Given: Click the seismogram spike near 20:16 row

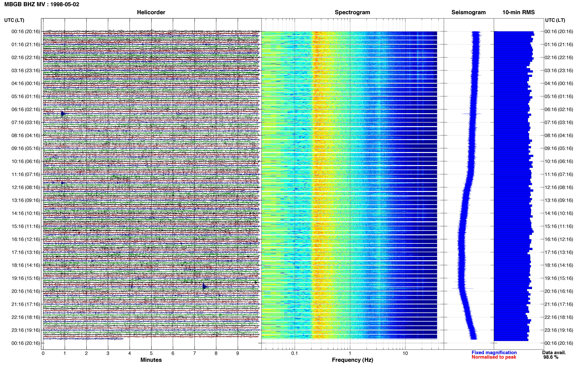Looking at the screenshot, I should 462,288.
